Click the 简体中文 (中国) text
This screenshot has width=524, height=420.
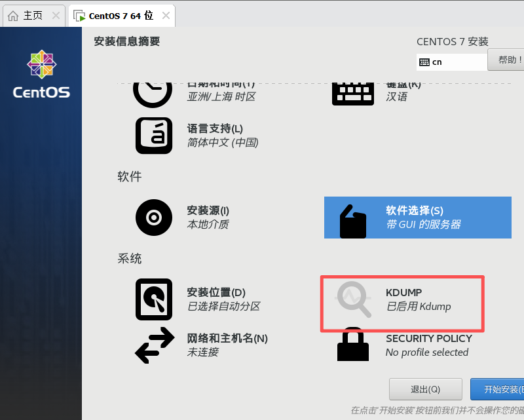click(223, 143)
